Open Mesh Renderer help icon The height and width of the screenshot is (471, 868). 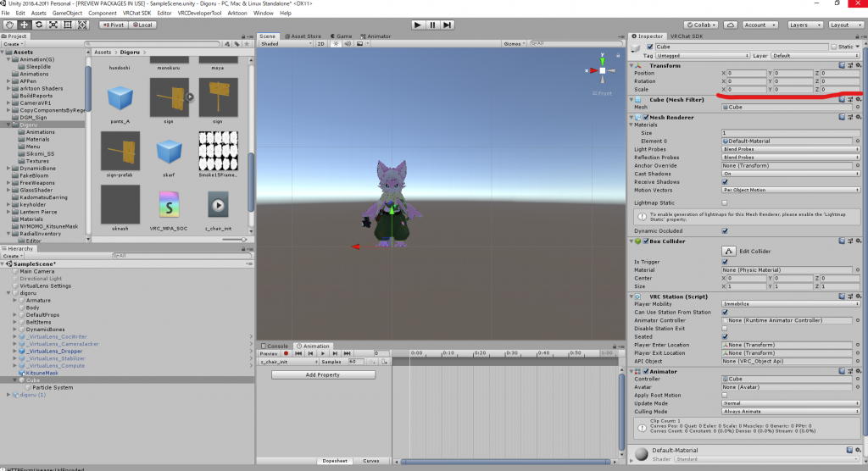coord(842,118)
